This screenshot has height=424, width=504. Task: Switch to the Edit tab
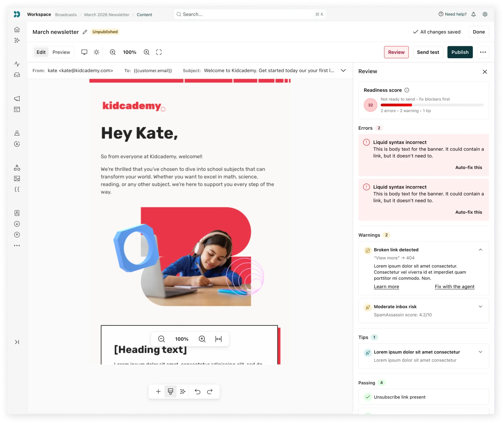41,52
